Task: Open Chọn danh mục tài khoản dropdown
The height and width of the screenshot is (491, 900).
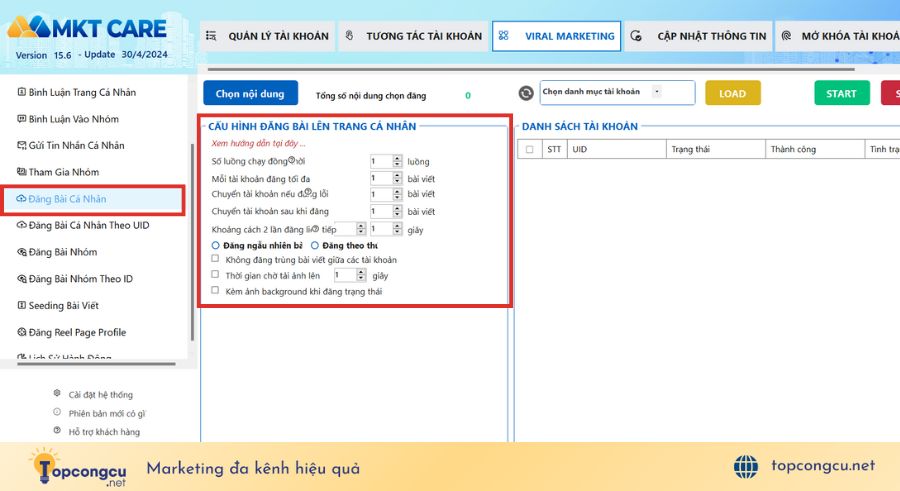Action: pos(617,92)
